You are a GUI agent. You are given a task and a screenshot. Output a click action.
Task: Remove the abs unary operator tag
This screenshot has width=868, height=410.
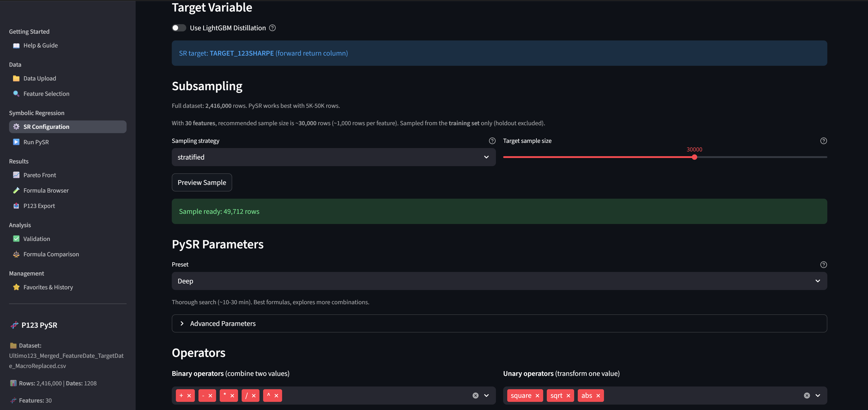point(598,396)
